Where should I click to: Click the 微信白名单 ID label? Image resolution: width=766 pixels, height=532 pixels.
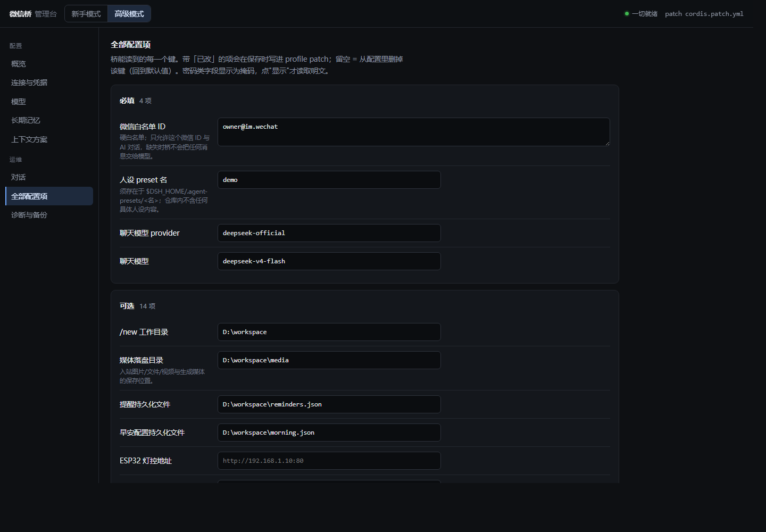pos(143,127)
